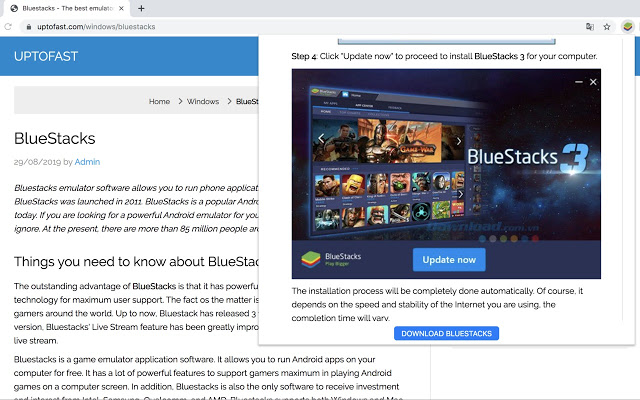Select the Bluestacks browser tab

67,8
